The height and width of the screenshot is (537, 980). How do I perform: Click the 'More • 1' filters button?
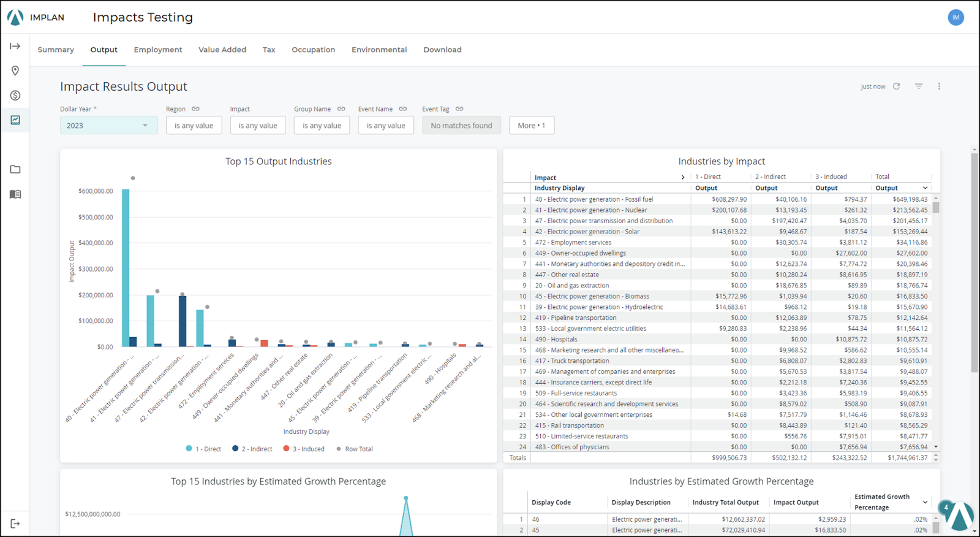pyautogui.click(x=532, y=126)
